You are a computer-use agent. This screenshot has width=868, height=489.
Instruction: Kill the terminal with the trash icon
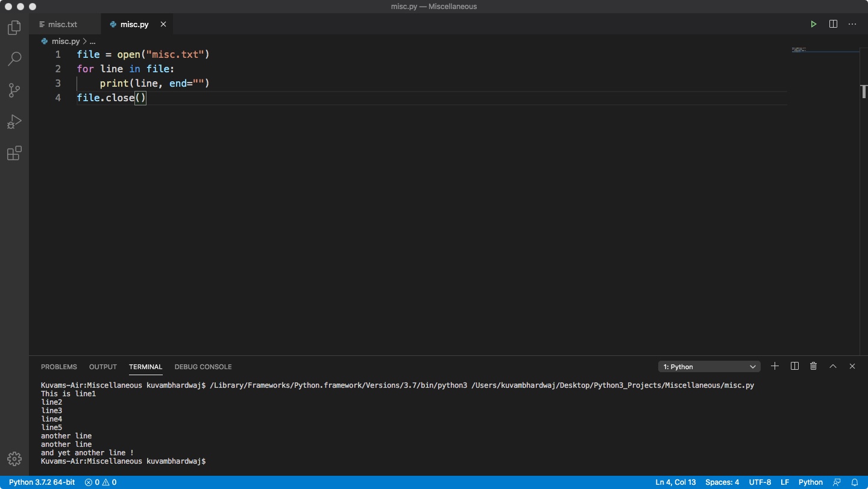pyautogui.click(x=813, y=366)
